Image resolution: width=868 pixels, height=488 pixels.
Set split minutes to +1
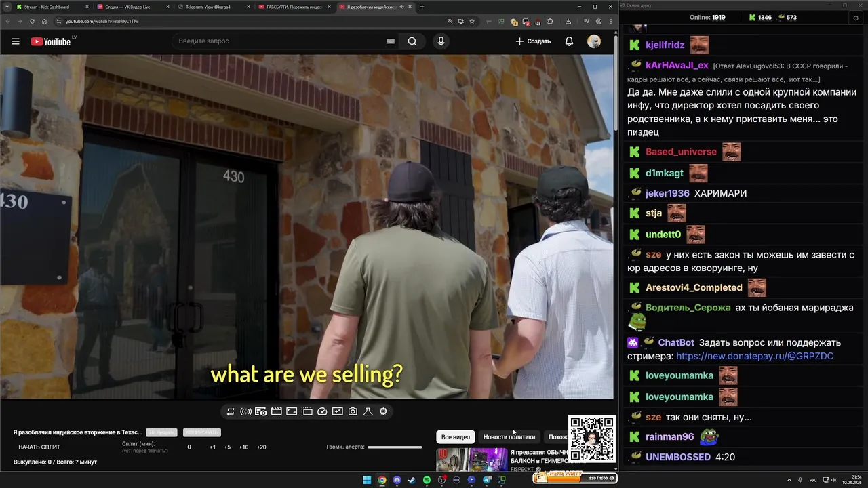212,447
